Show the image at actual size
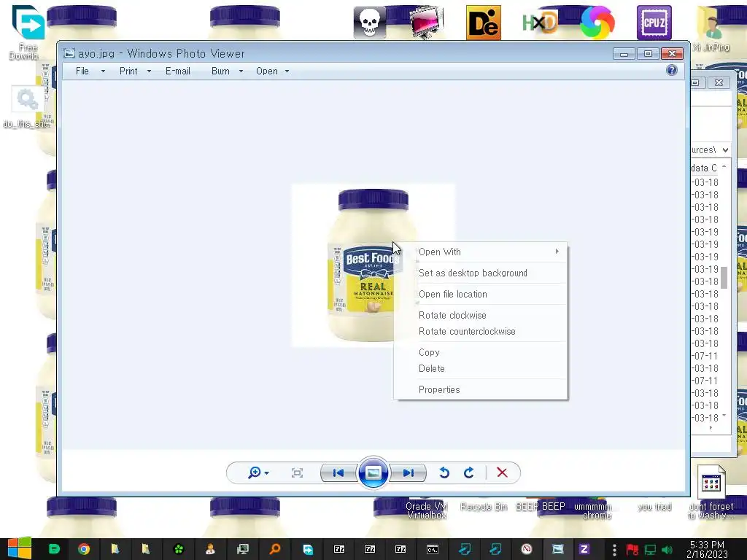This screenshot has height=560, width=747. (x=297, y=472)
